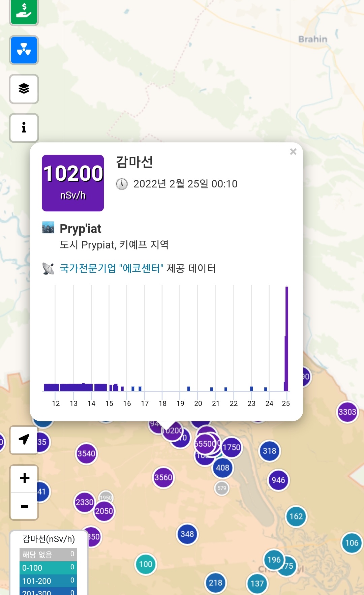Click the 0-100 legend range row
This screenshot has width=364, height=595.
[48, 568]
